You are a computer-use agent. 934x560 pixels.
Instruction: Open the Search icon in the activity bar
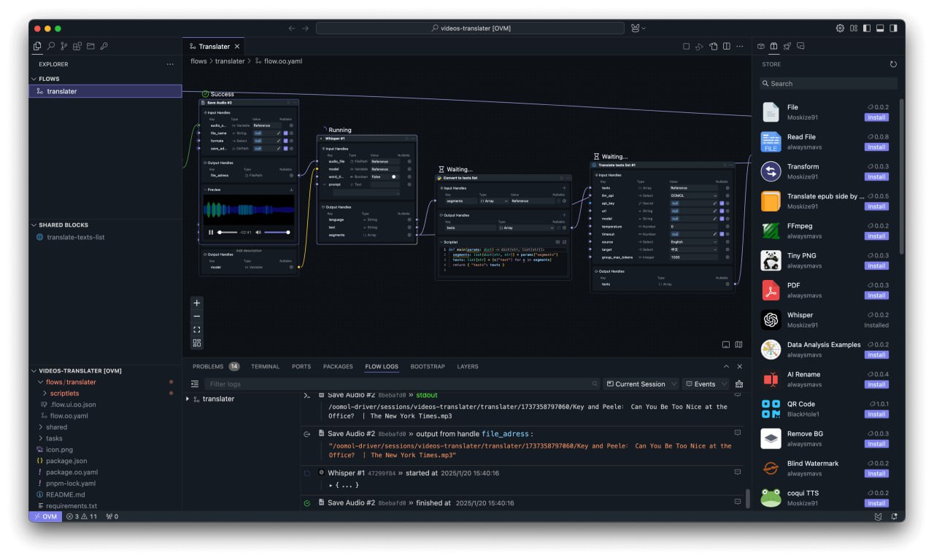pos(51,46)
